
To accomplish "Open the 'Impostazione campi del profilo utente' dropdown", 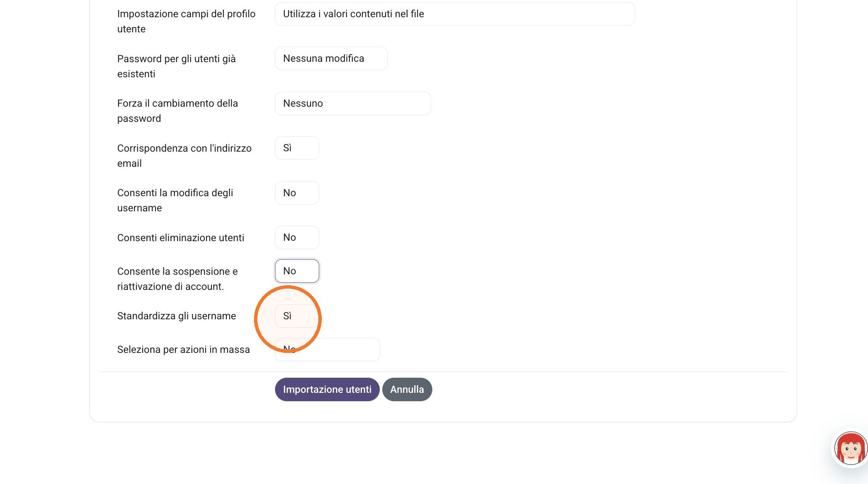I will coord(455,14).
